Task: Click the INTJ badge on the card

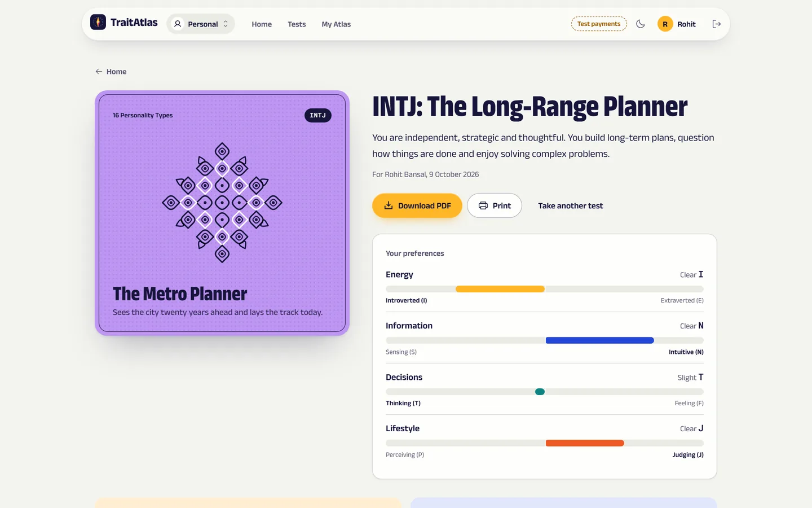Action: 318,115
